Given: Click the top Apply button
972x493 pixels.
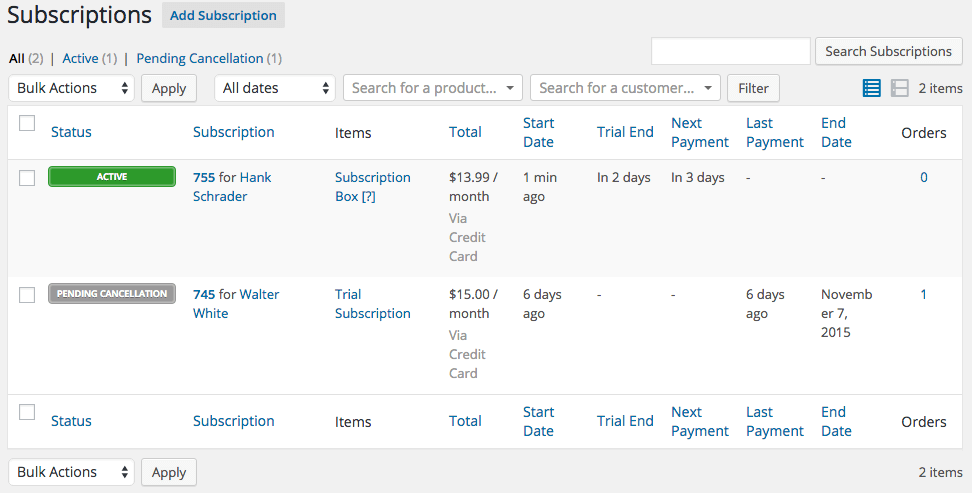Looking at the screenshot, I should (169, 88).
